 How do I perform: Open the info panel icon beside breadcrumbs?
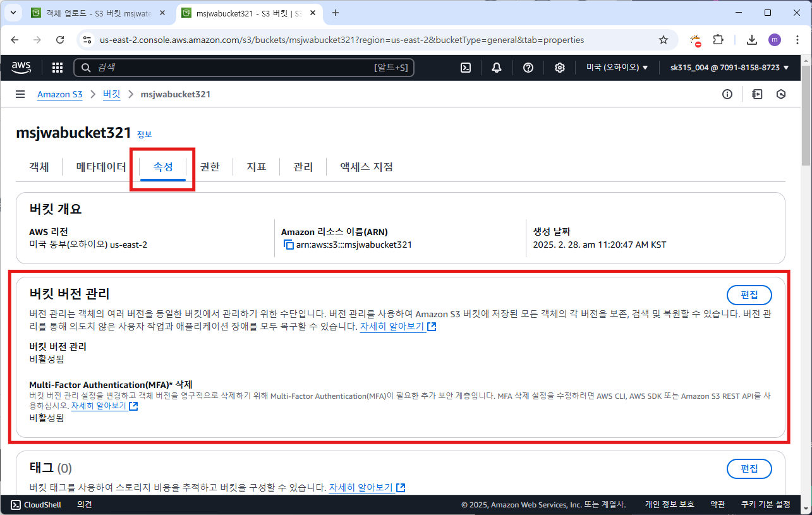727,94
